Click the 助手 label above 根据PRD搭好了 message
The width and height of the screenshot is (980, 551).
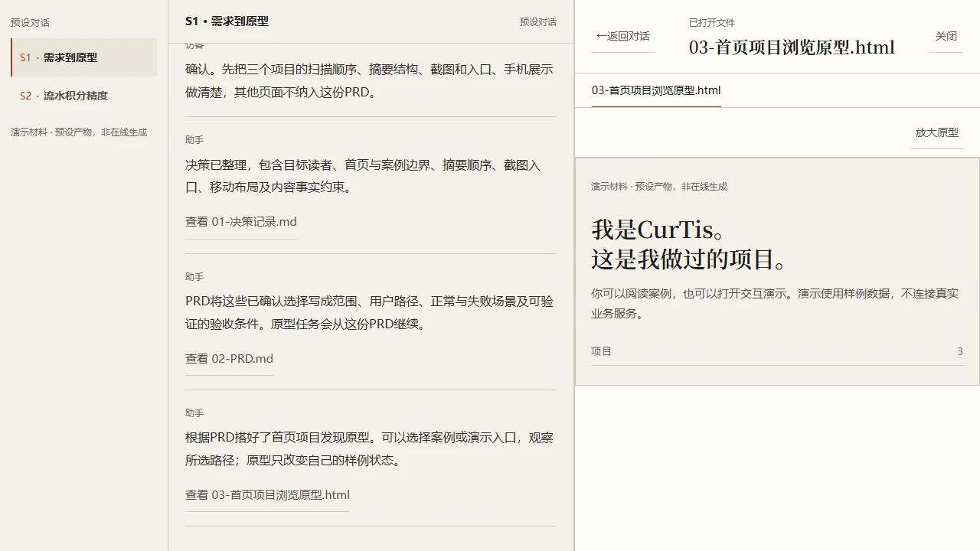(194, 413)
